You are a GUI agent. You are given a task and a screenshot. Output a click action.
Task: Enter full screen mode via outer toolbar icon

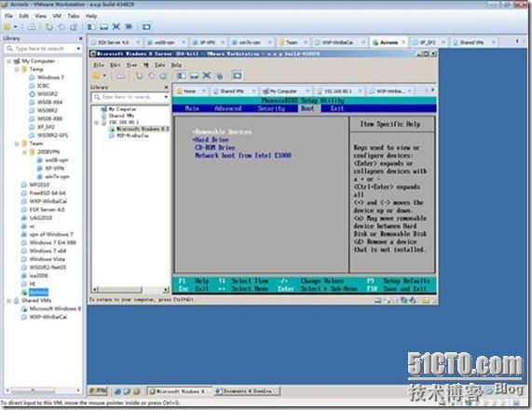tap(116, 27)
